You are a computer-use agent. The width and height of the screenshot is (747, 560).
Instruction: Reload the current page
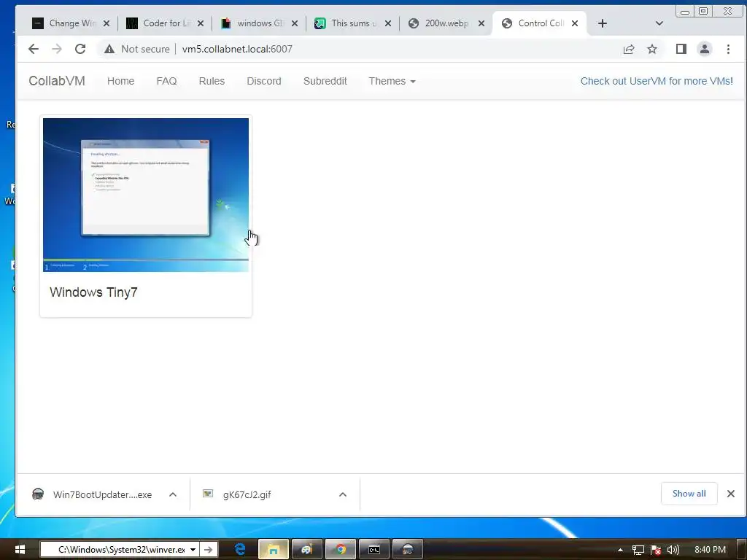(80, 49)
